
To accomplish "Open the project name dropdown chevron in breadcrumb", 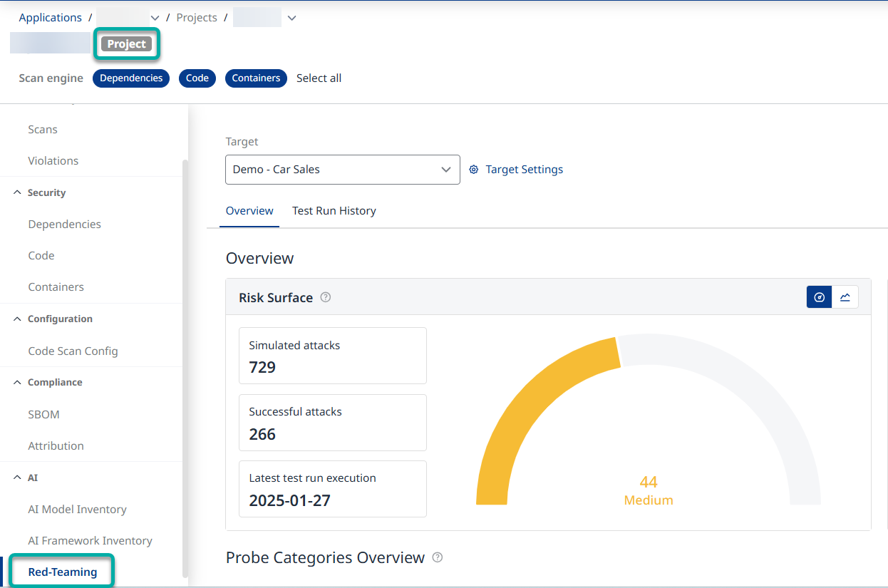I will (291, 18).
